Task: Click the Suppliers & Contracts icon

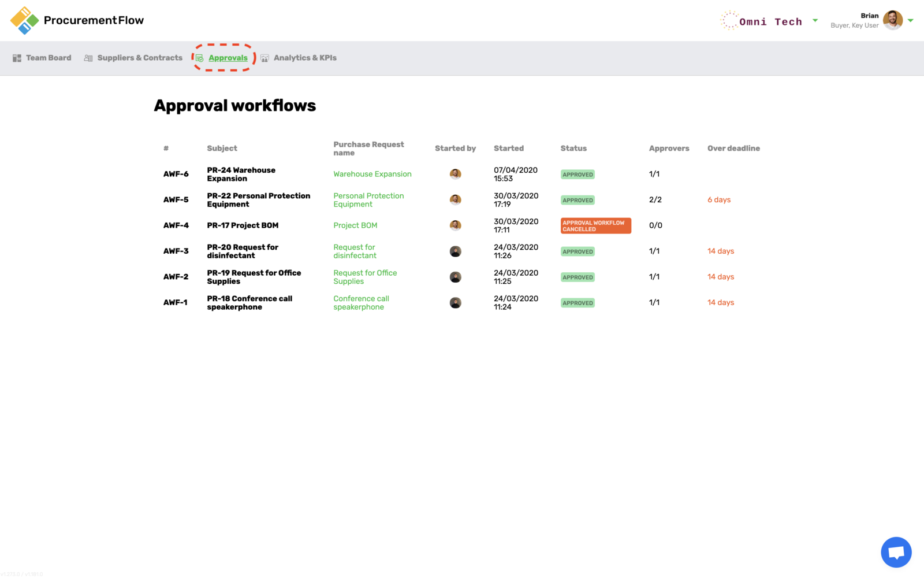Action: coord(88,58)
